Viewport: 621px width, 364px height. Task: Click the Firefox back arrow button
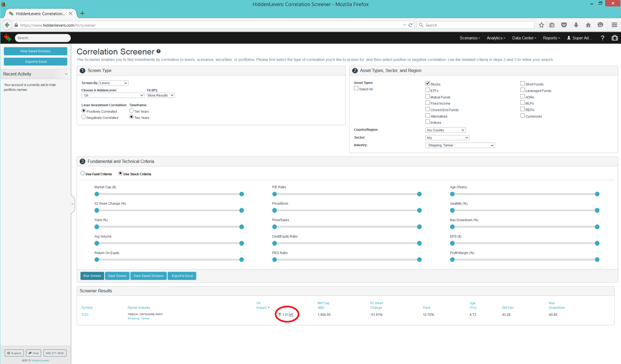click(x=7, y=25)
